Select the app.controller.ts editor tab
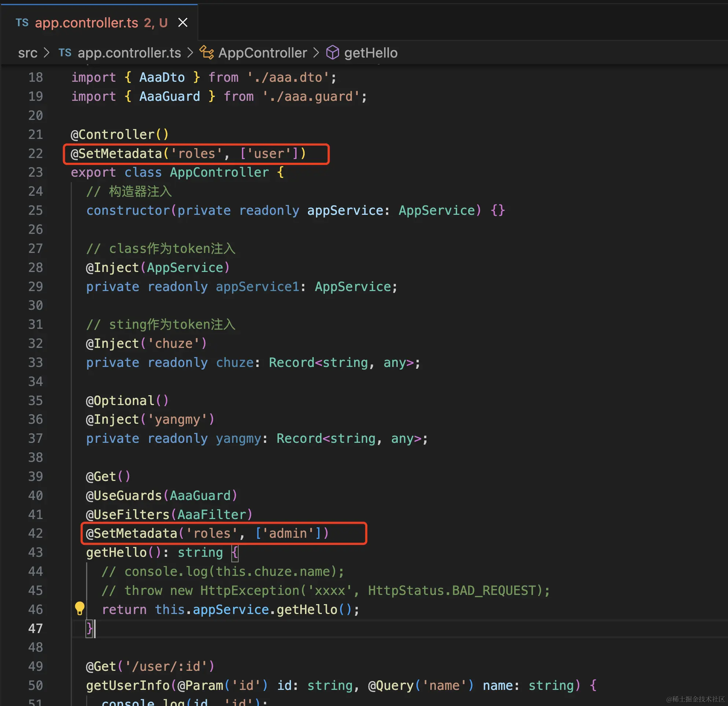This screenshot has width=728, height=706. pyautogui.click(x=86, y=23)
